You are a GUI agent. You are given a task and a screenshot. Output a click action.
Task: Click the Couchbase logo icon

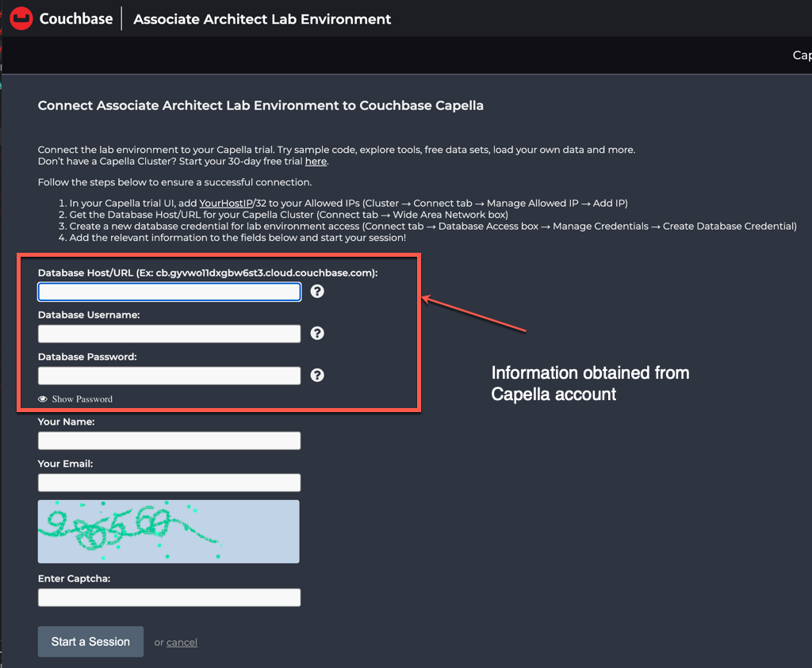(x=21, y=19)
